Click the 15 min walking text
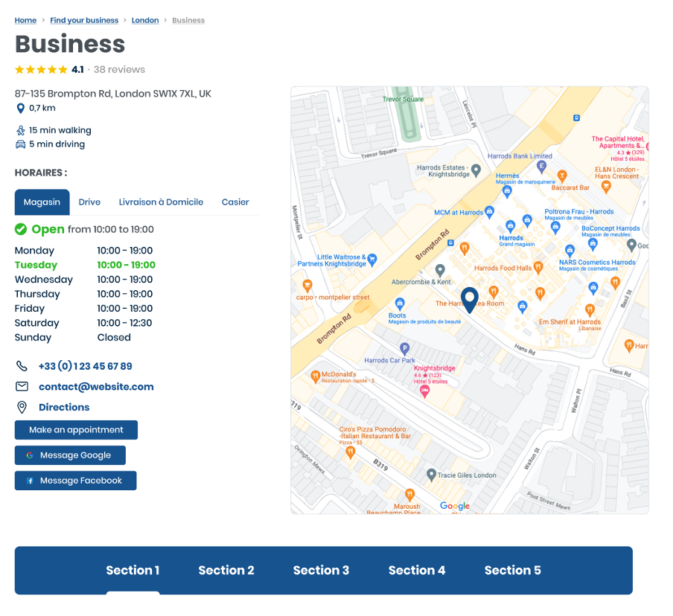The height and width of the screenshot is (616, 673). click(60, 130)
